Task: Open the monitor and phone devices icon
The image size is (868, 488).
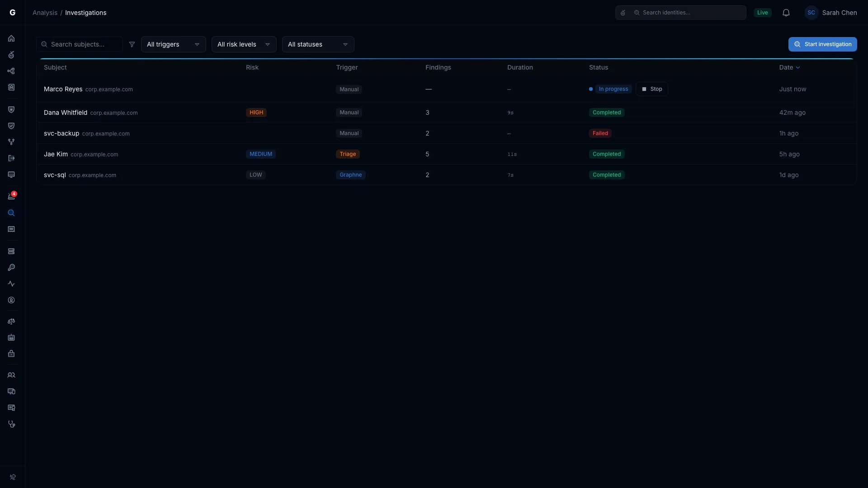Action: pyautogui.click(x=11, y=391)
